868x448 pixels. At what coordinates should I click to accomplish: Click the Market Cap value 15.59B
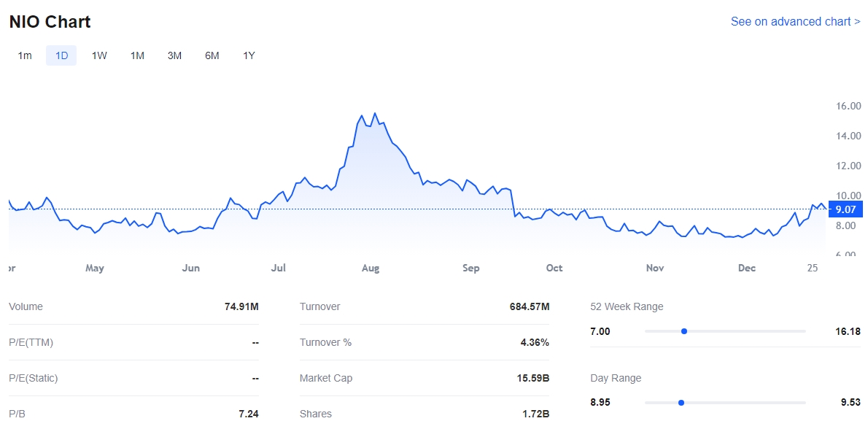532,378
